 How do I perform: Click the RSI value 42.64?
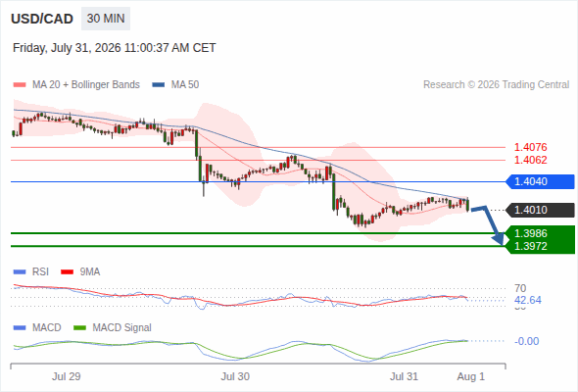tap(528, 300)
